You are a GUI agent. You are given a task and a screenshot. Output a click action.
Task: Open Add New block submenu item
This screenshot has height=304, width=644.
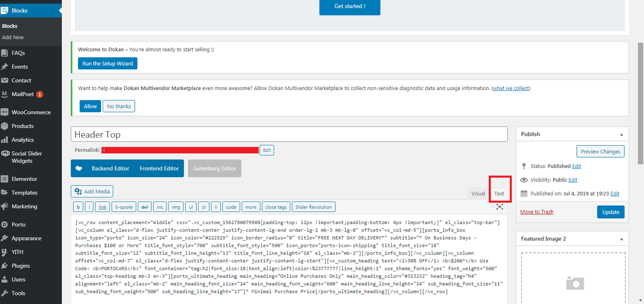point(13,37)
